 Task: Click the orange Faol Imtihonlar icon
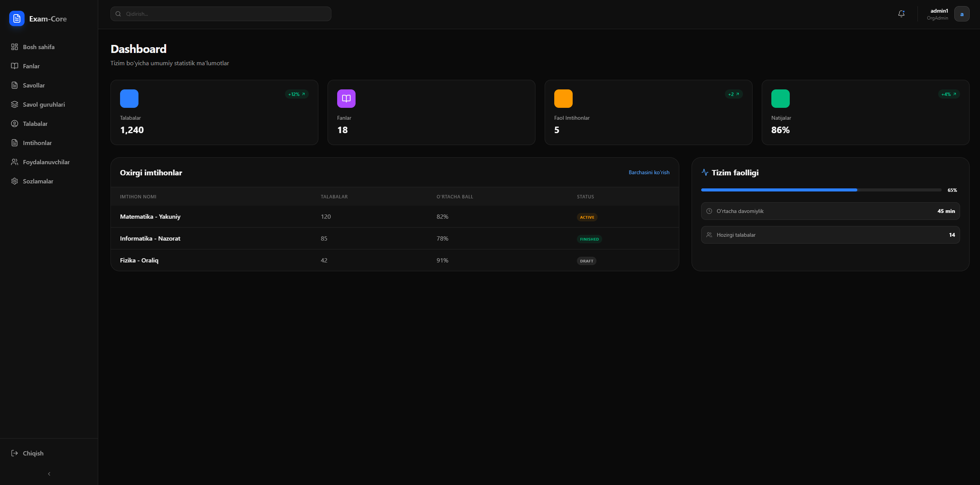[x=563, y=98]
